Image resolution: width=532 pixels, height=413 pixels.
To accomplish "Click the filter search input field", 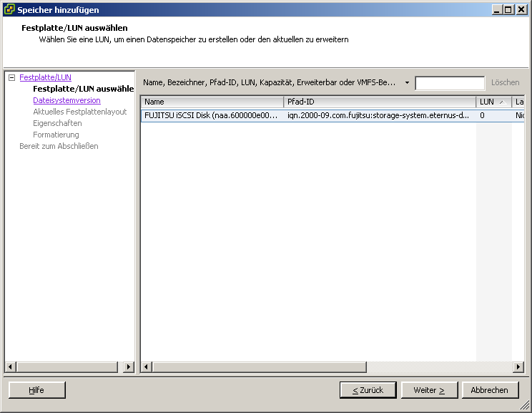I will 449,83.
